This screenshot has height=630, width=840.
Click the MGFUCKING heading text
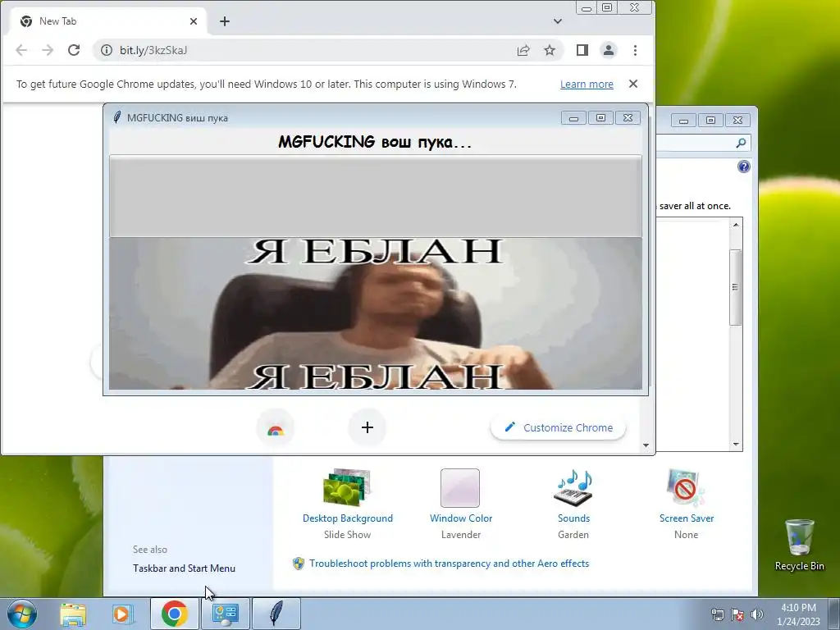375,142
